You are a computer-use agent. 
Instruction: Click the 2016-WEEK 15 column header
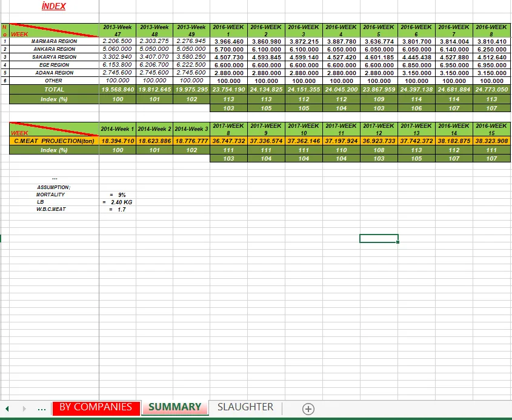click(491, 129)
